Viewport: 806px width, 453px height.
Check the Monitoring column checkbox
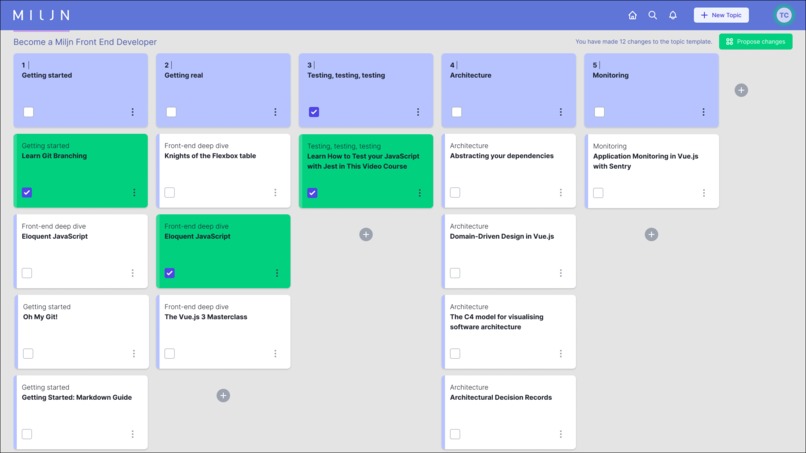click(599, 112)
